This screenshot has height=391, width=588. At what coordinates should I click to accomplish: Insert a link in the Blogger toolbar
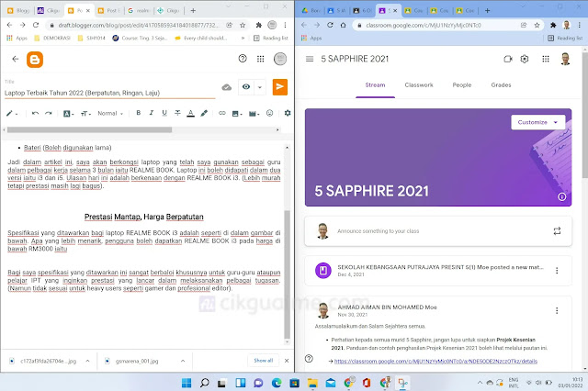(222, 113)
